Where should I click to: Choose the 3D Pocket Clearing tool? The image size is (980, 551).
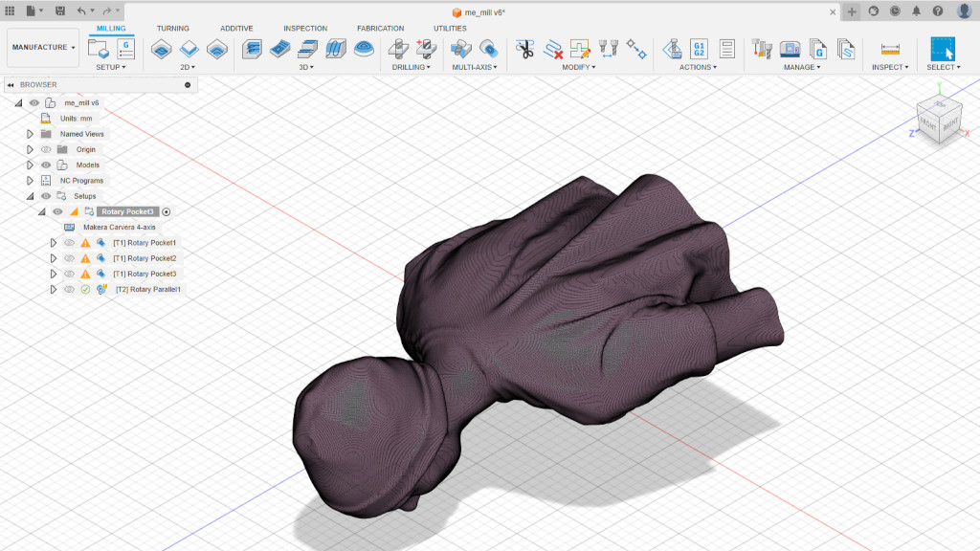(x=280, y=49)
